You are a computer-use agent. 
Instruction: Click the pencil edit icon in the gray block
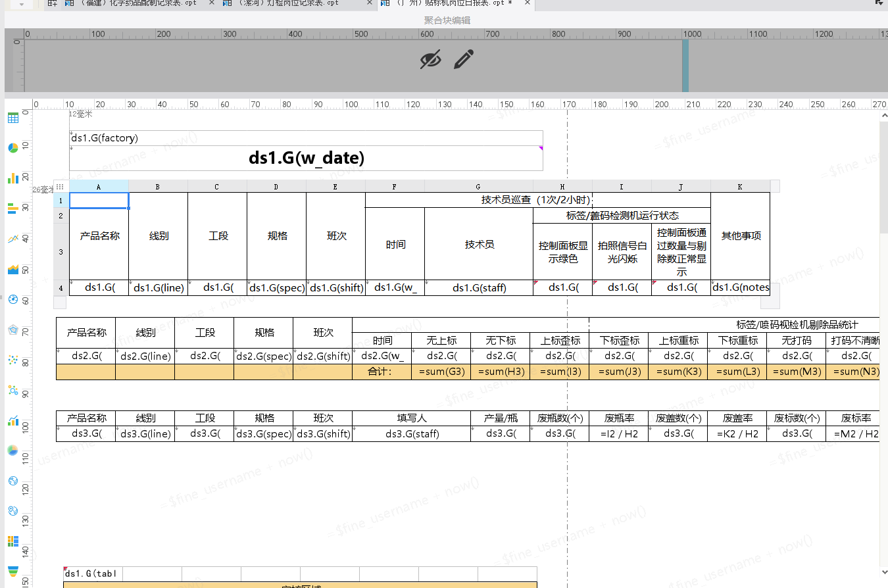tap(464, 60)
